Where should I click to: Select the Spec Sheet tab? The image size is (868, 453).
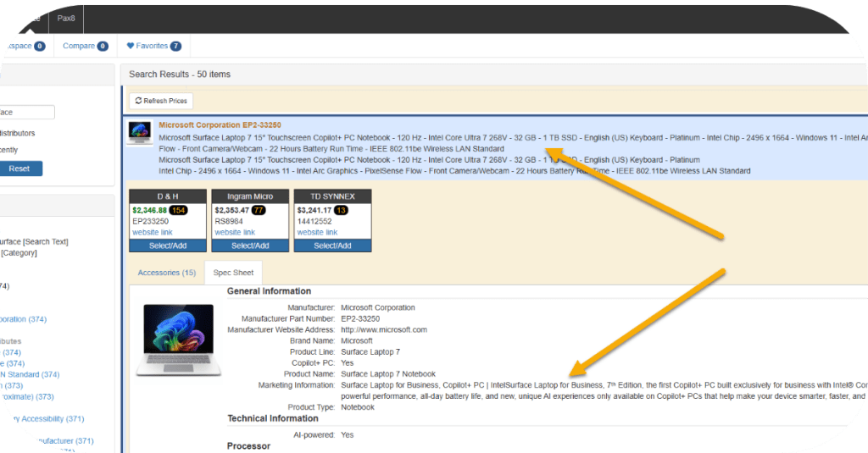tap(233, 273)
